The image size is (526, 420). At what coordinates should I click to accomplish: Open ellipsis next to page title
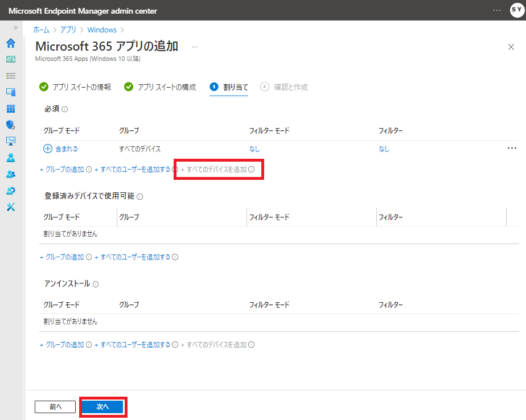[x=195, y=47]
